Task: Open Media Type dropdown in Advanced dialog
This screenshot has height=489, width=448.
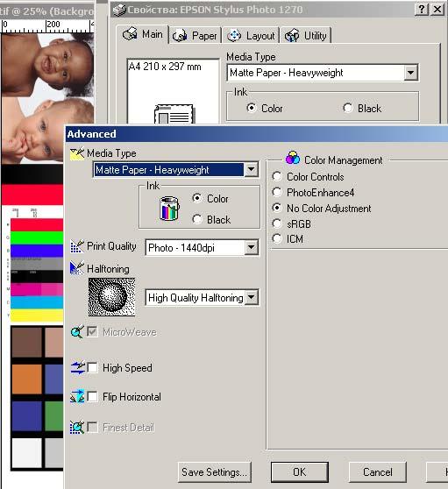Action: [251, 170]
